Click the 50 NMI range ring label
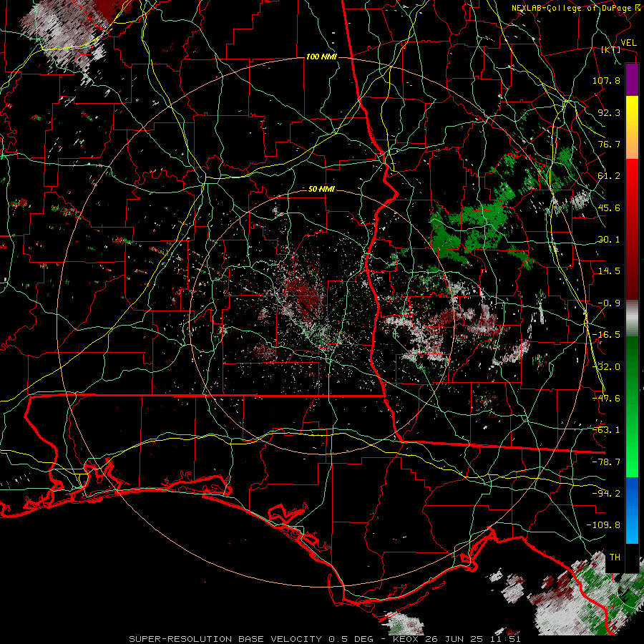Image resolution: width=644 pixels, height=644 pixels. coord(321,190)
